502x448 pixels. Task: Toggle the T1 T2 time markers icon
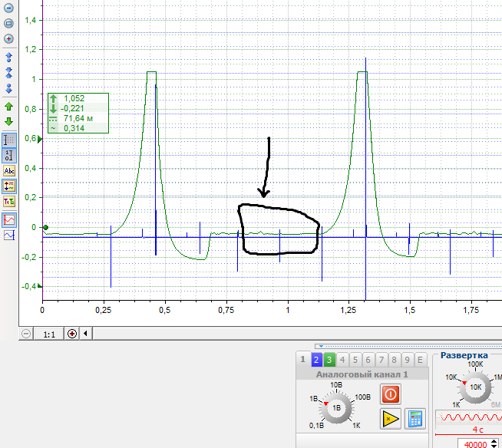point(9,202)
